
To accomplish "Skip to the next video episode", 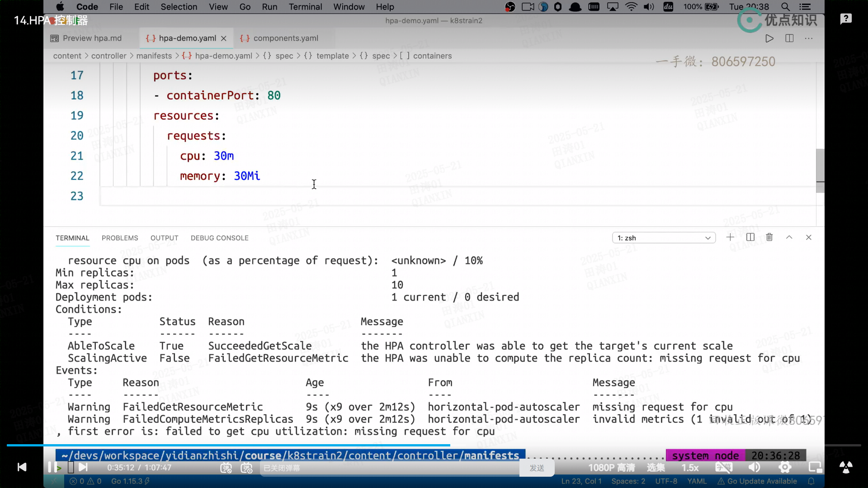I will tap(83, 467).
